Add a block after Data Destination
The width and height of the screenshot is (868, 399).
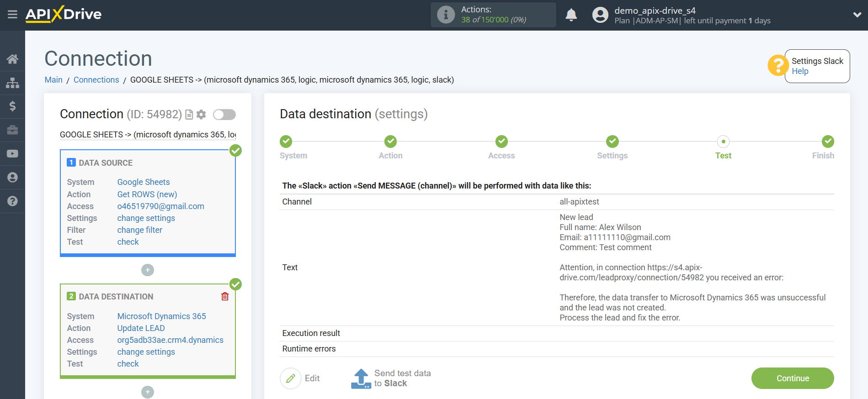point(148,392)
